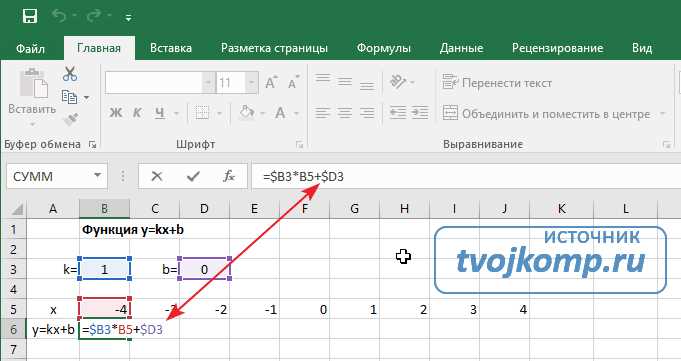Image resolution: width=681 pixels, height=361 pixels.
Task: Open the Вид tab
Action: point(642,48)
